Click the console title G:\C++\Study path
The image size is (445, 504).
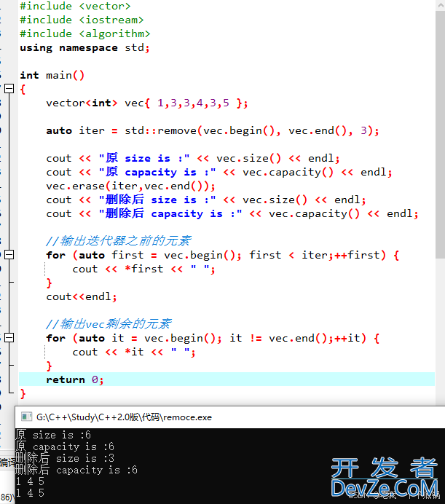tap(124, 417)
